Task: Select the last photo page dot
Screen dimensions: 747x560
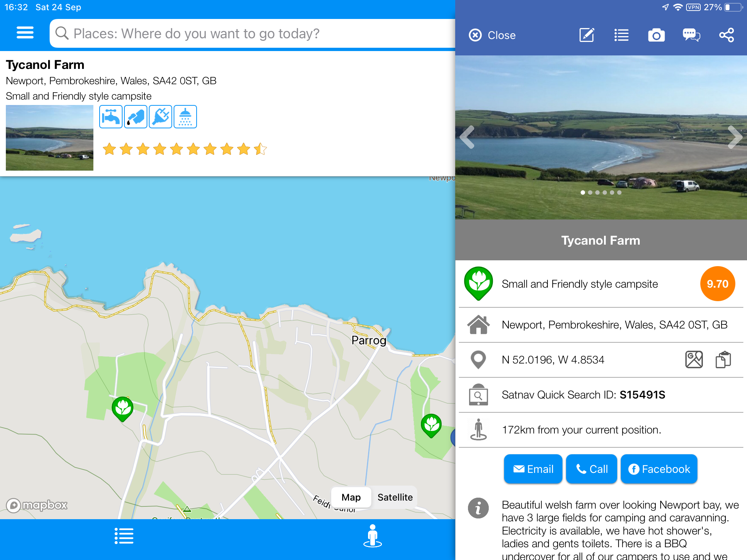Action: click(619, 192)
